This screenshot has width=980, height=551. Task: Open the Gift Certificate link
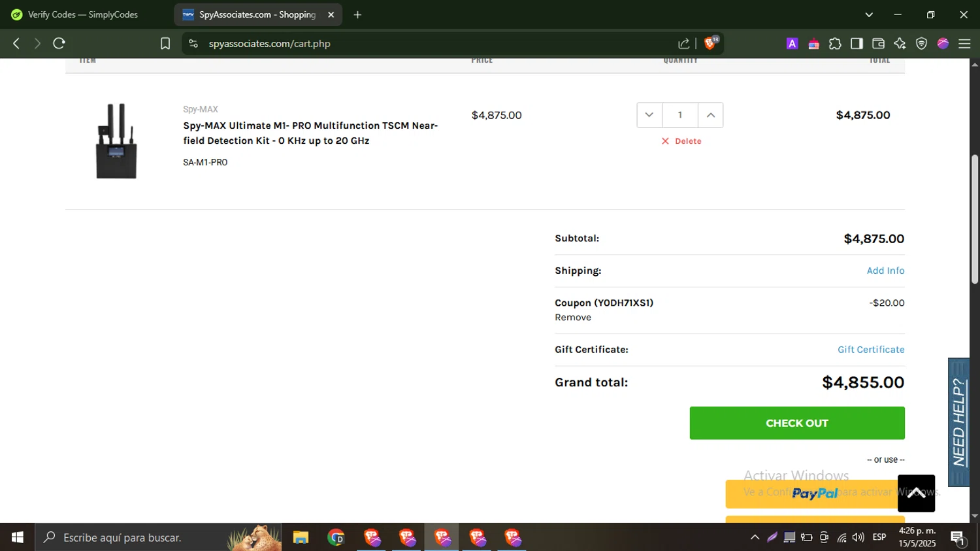click(x=871, y=350)
